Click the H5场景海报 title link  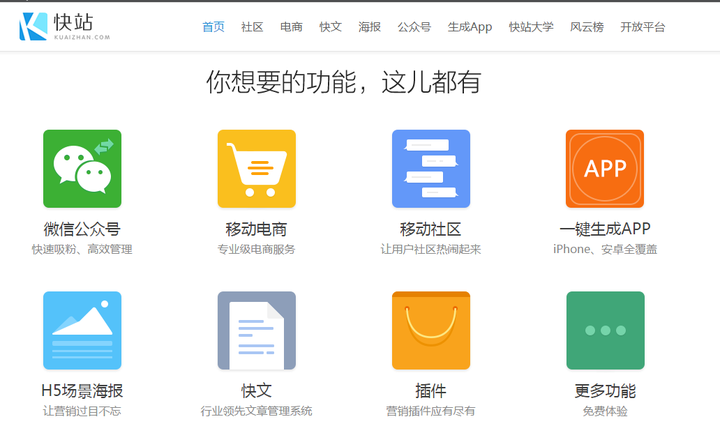(82, 391)
